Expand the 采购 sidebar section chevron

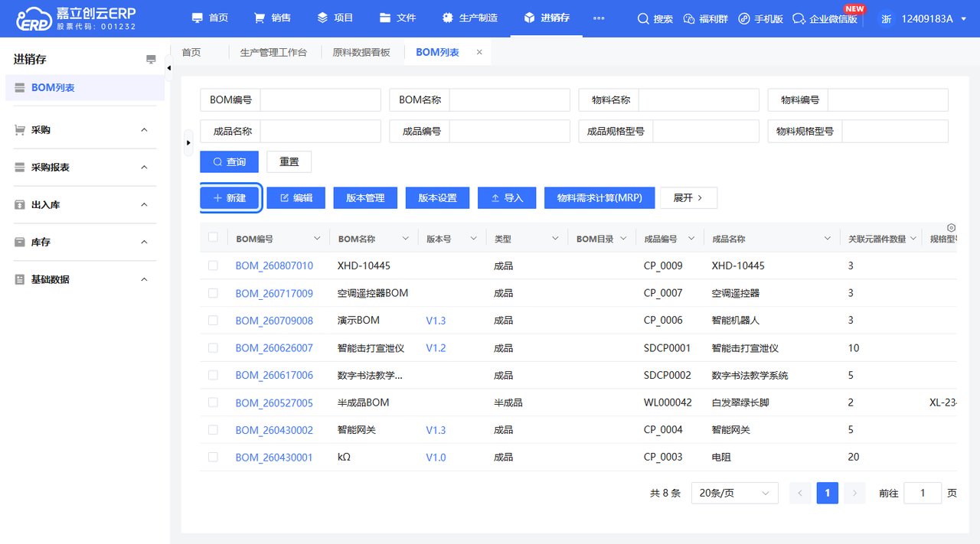pos(144,130)
